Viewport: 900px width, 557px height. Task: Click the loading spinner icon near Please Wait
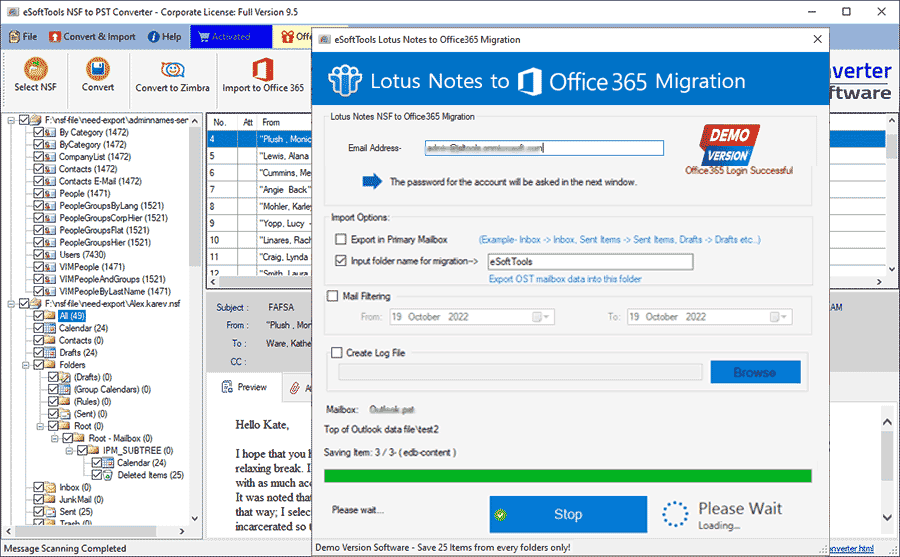pos(675,514)
